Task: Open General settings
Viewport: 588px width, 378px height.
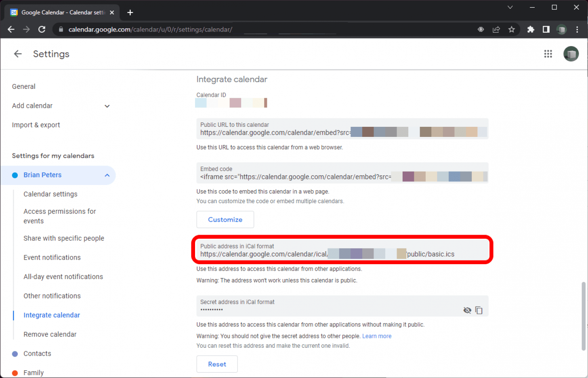Action: point(24,86)
